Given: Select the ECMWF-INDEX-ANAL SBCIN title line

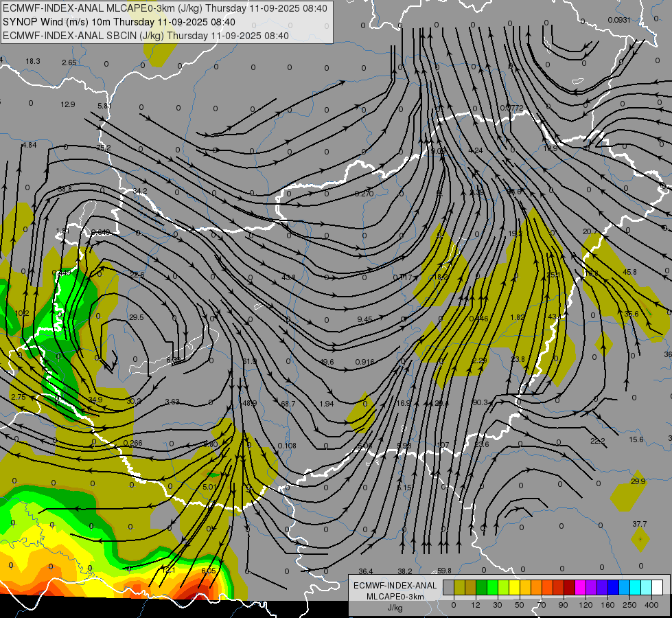Looking at the screenshot, I should click(146, 36).
